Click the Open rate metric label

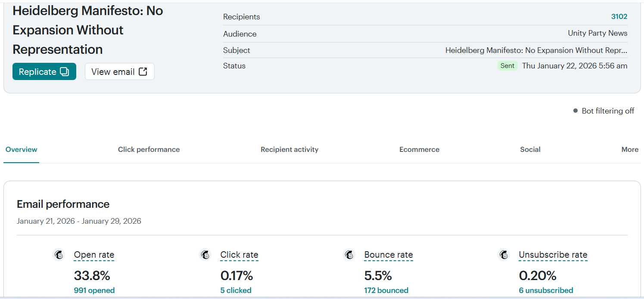point(94,255)
